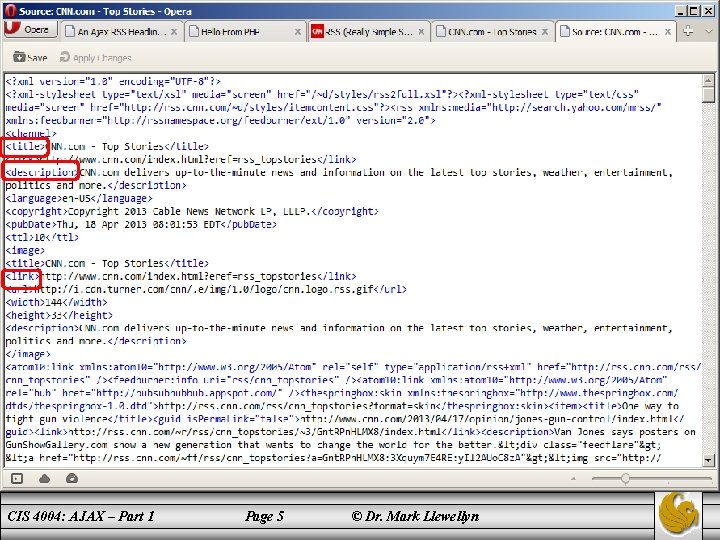Click the scroll down arrow of source view
Screen dimensions: 720x540
click(709, 460)
